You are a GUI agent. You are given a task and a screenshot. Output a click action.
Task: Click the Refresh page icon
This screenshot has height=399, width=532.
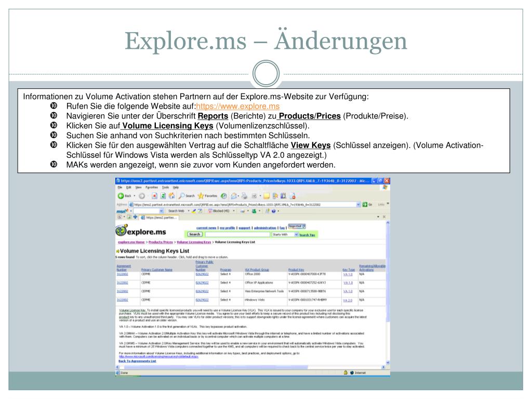pos(163,196)
